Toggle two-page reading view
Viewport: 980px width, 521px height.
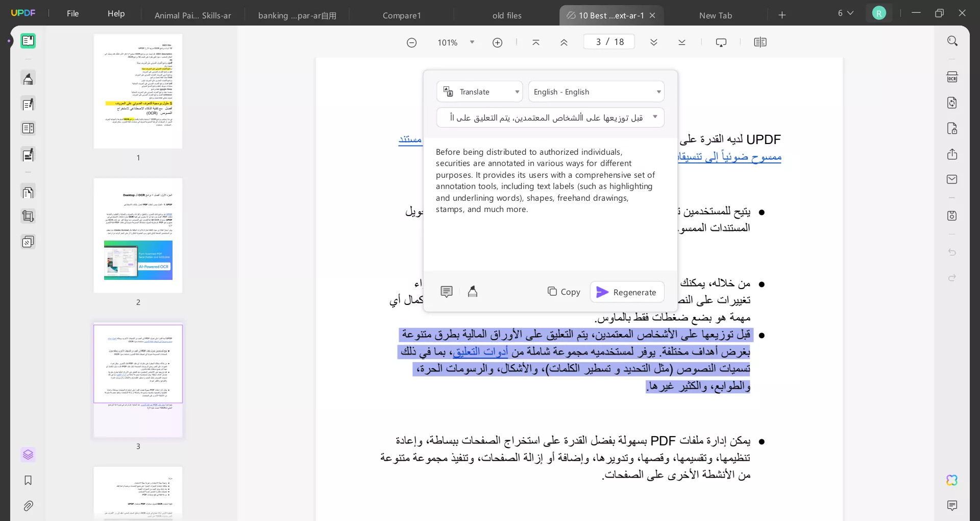(x=761, y=42)
